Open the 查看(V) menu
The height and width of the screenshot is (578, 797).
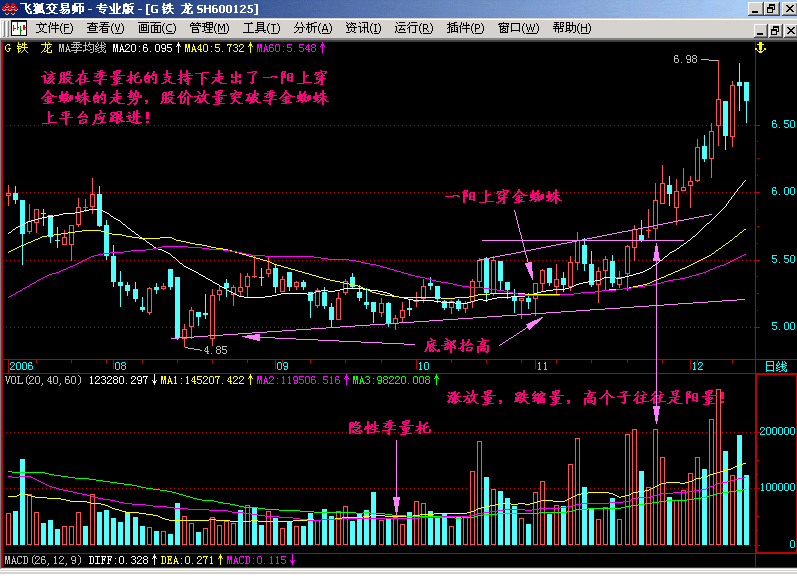pos(105,28)
